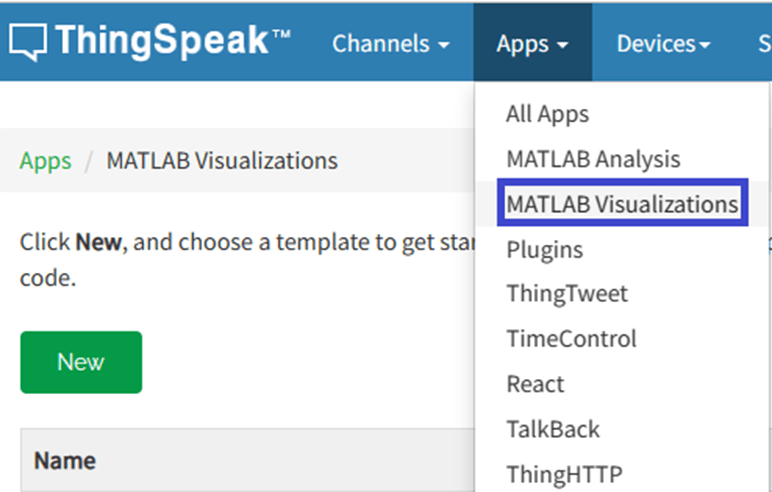The image size is (772, 492).
Task: Open ThingHTTP menu entry
Action: (x=565, y=474)
